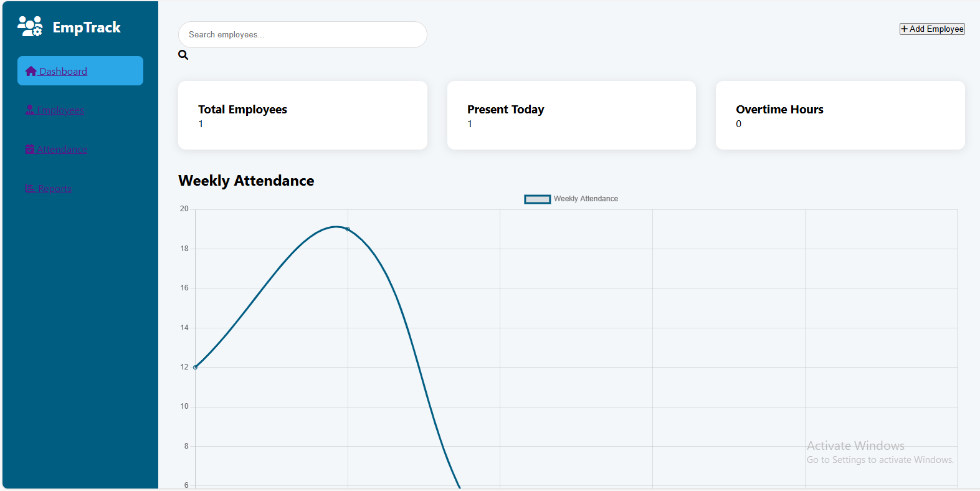Click the plus icon on Add Employee
This screenshot has height=491, width=980.
point(905,29)
